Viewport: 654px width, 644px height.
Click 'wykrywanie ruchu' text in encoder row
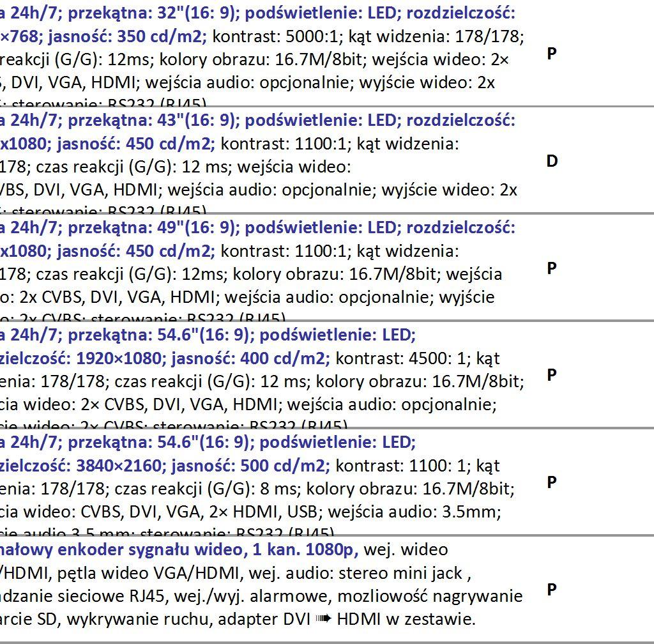tap(140, 619)
